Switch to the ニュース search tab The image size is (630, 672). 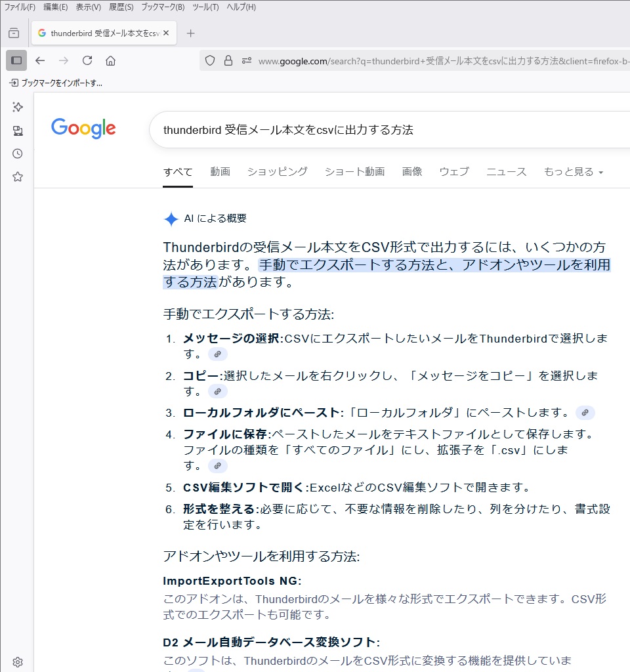(x=506, y=172)
